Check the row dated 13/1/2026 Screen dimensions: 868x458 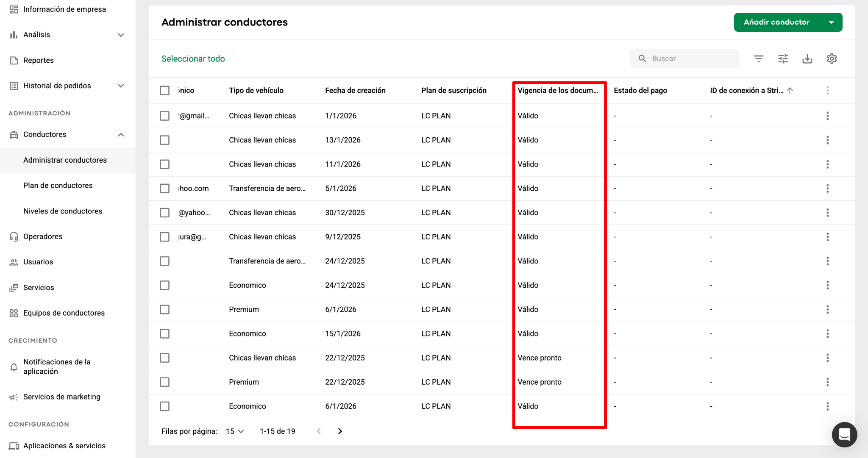point(164,140)
